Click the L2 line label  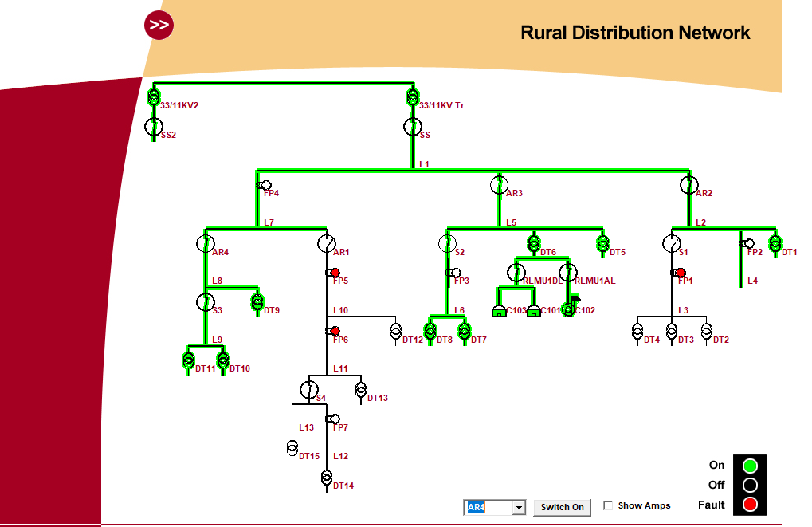(x=700, y=222)
